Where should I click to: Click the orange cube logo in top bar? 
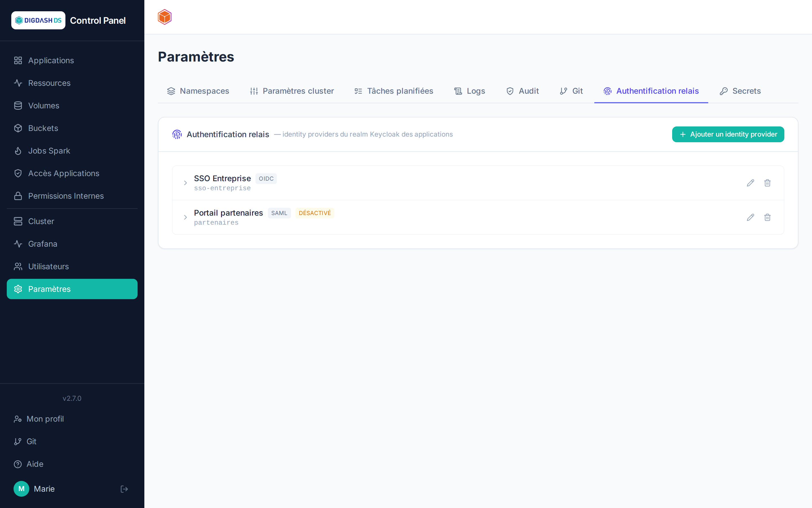[x=165, y=17]
